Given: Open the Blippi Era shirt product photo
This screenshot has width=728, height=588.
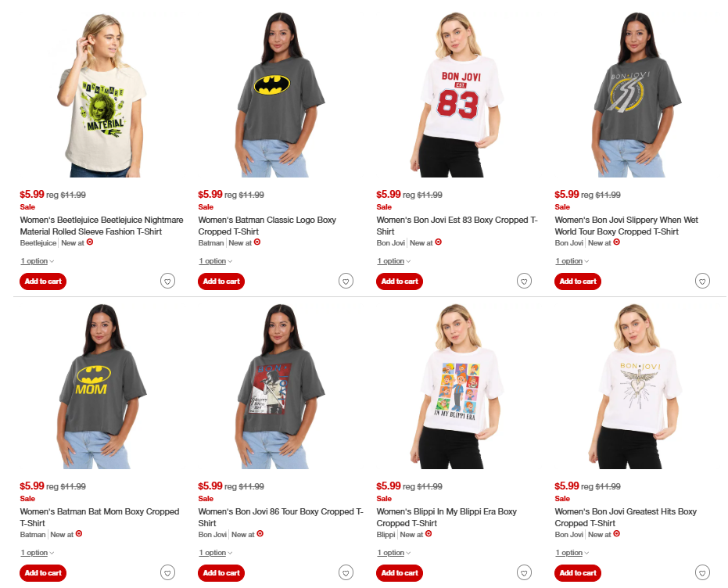Looking at the screenshot, I should [457, 386].
